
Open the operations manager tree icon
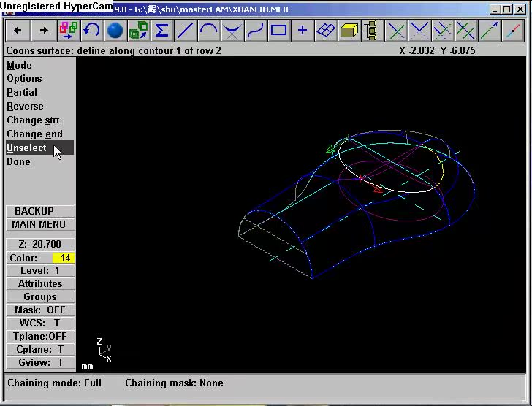373,31
